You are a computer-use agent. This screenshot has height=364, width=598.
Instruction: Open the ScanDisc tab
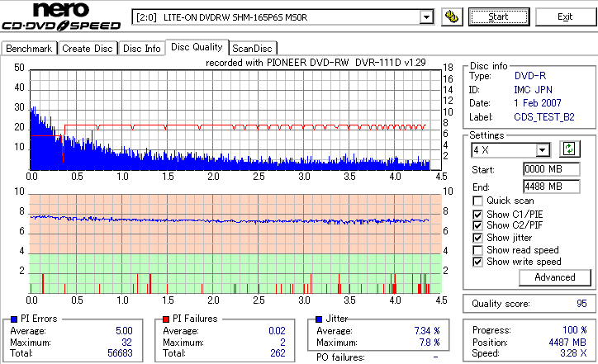click(252, 49)
